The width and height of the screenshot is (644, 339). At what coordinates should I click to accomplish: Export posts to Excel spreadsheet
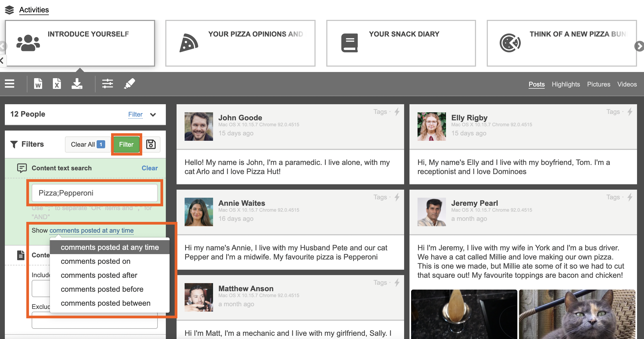click(57, 84)
